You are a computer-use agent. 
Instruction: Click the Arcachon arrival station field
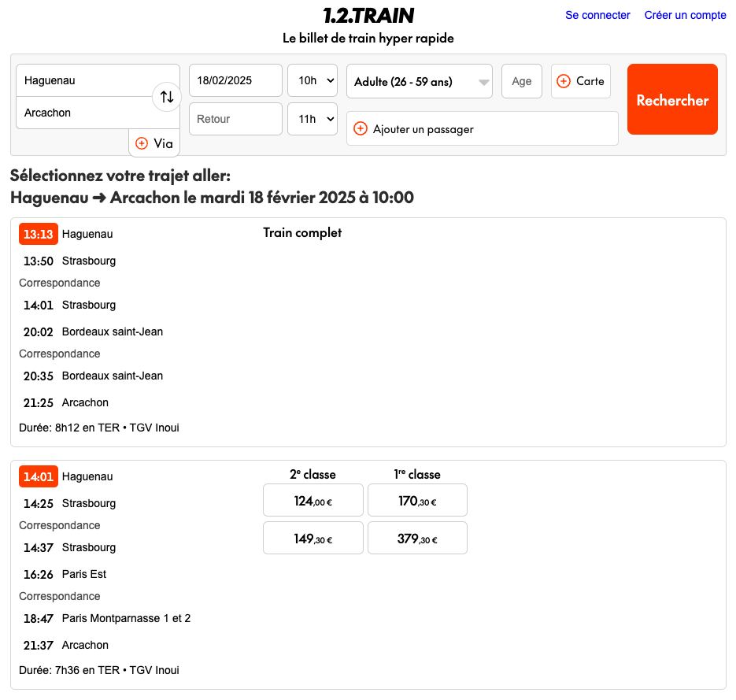pyautogui.click(x=83, y=113)
